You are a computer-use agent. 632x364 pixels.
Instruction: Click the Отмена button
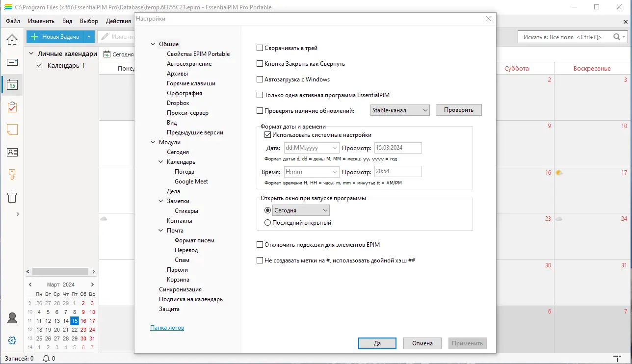(x=422, y=343)
